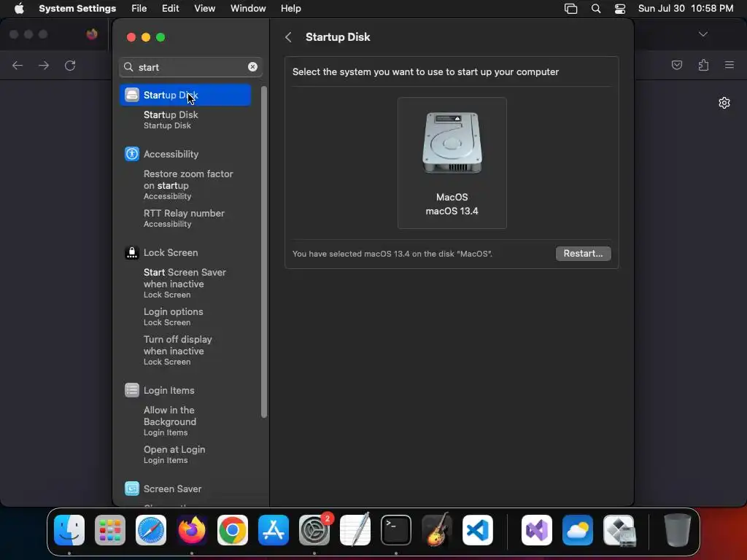This screenshot has height=560, width=747.
Task: Go back with the chevron beside Startup Disk
Action: click(289, 37)
